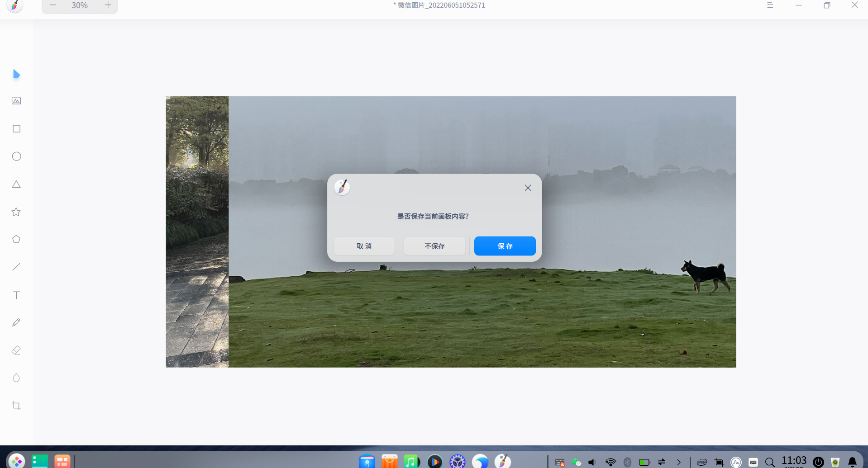This screenshot has height=468, width=868.
Task: Select the Rectangle shape tool
Action: pyautogui.click(x=16, y=129)
